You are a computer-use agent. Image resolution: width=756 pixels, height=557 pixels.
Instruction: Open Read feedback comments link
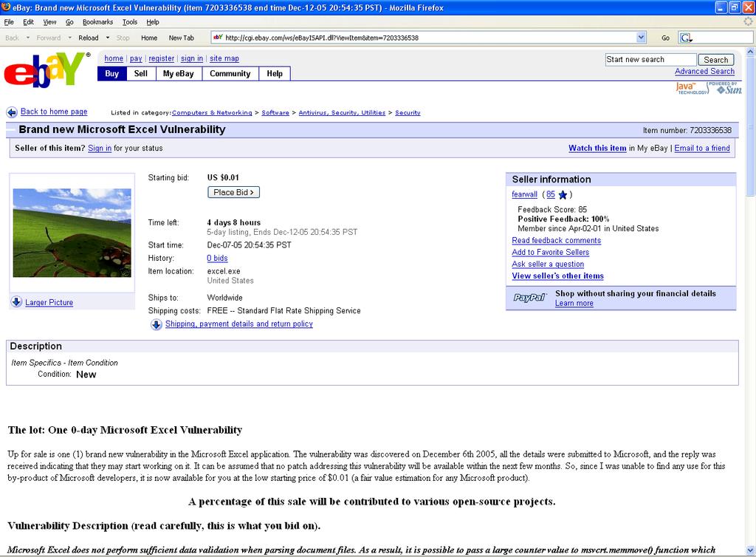point(557,240)
